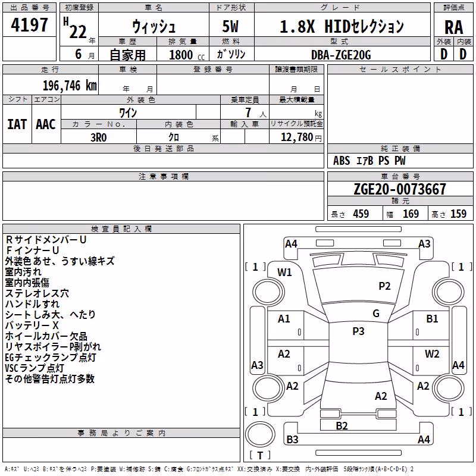Click the note ステレオレス穴
The image size is (476, 476).
[37, 293]
